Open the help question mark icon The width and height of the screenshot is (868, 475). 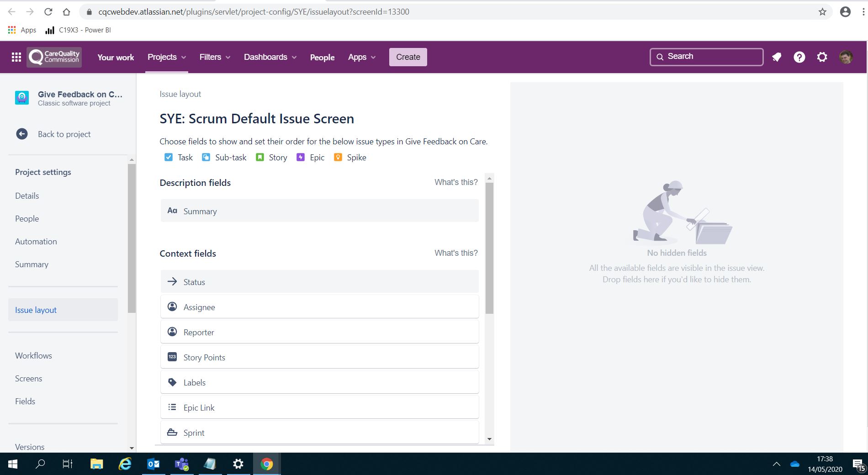(x=799, y=57)
